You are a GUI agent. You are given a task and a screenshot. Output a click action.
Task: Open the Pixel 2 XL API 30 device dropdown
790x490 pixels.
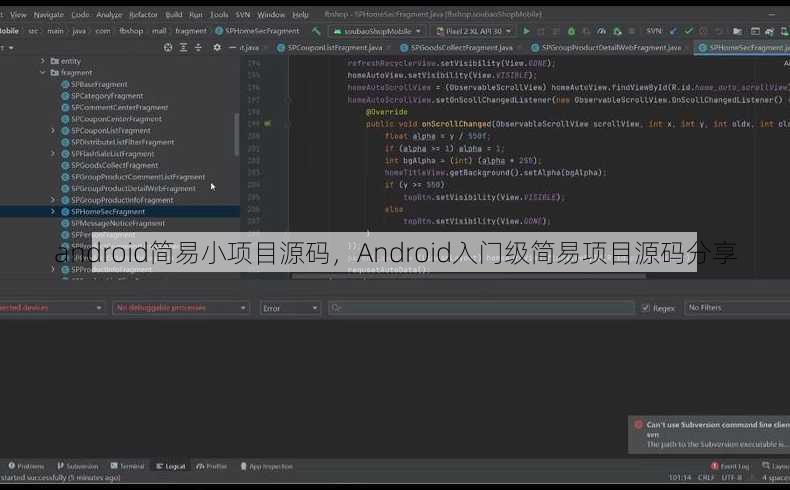pyautogui.click(x=474, y=31)
